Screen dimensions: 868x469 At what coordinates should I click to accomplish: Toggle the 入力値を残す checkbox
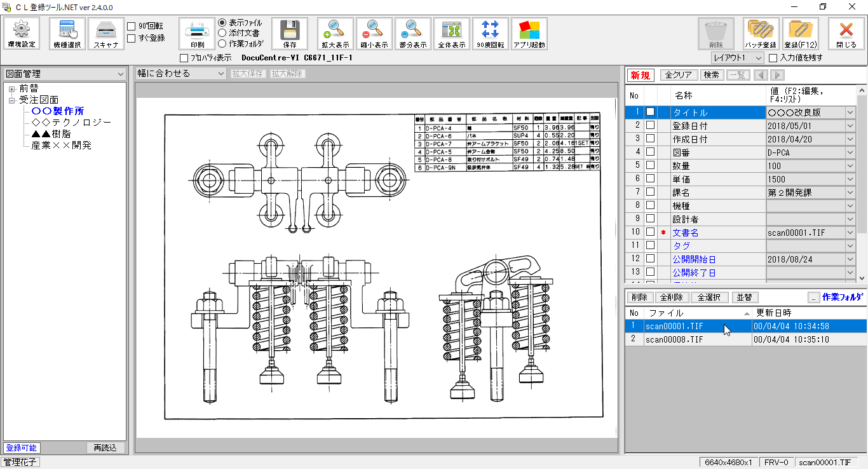(x=773, y=58)
